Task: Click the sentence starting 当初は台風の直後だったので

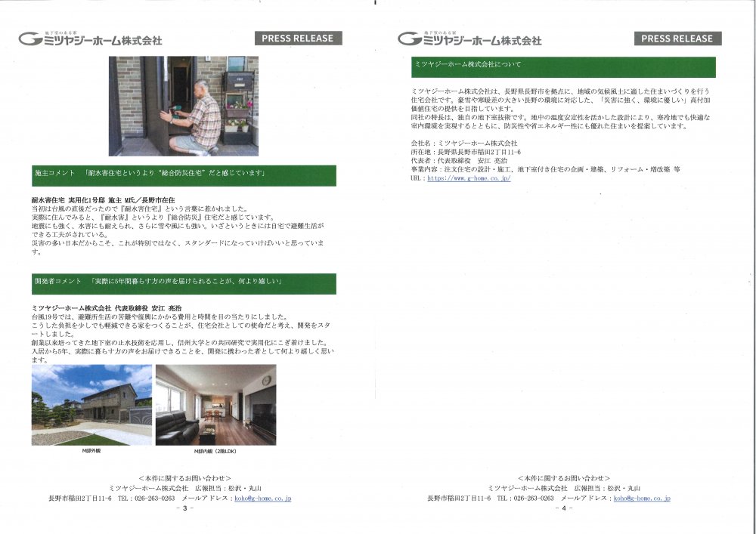Action: 140,209
